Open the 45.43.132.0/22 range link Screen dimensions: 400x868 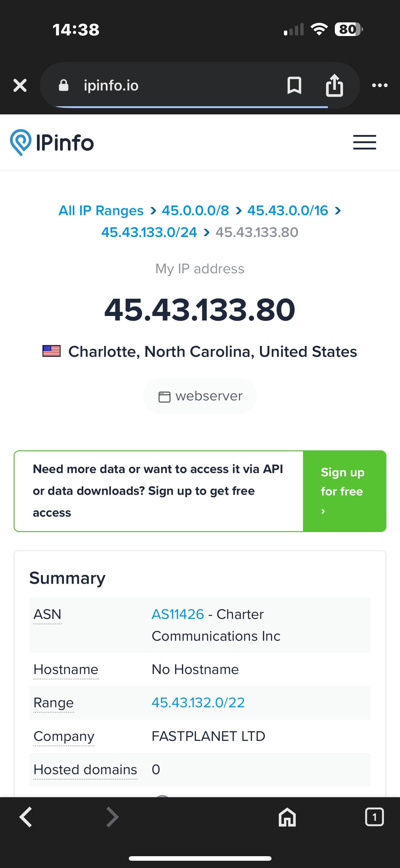(x=198, y=702)
